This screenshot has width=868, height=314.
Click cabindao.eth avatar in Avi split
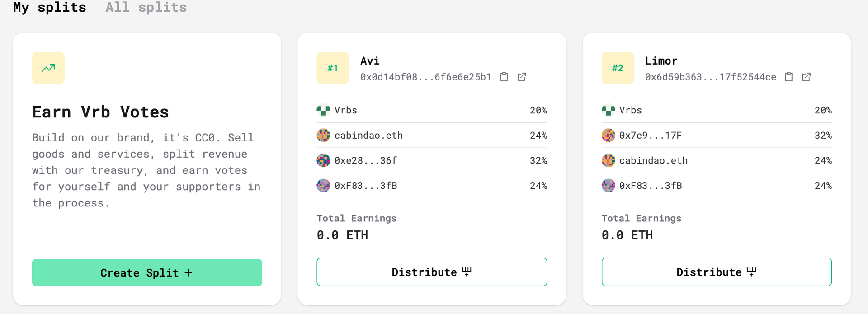(323, 135)
